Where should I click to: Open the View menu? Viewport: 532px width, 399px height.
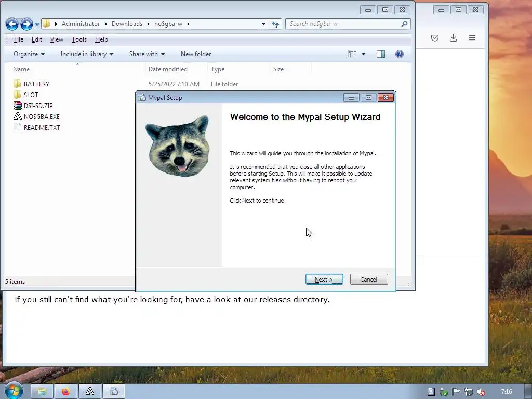pyautogui.click(x=57, y=39)
